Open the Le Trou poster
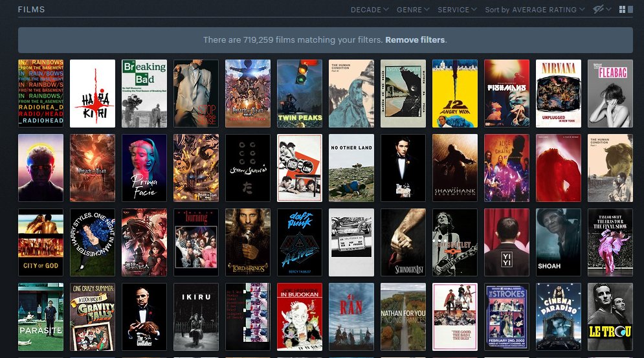The height and width of the screenshot is (358, 644). click(610, 317)
